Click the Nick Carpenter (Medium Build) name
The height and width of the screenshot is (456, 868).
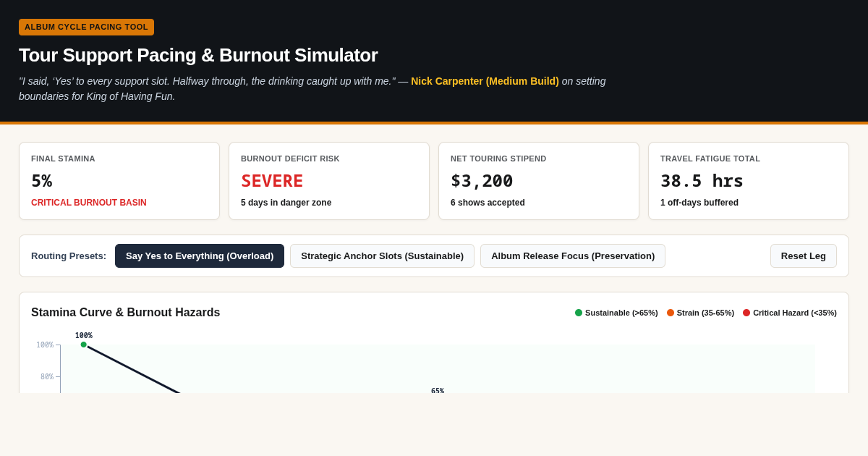point(485,81)
